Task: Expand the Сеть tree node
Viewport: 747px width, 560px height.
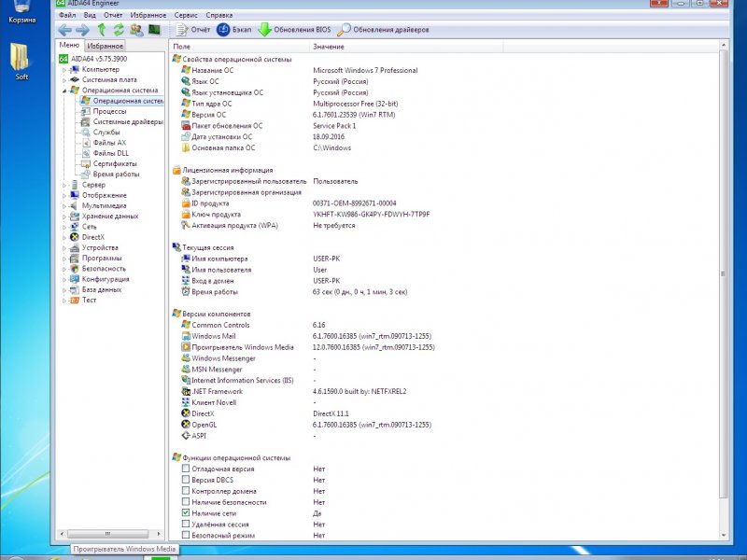Action: [x=64, y=227]
